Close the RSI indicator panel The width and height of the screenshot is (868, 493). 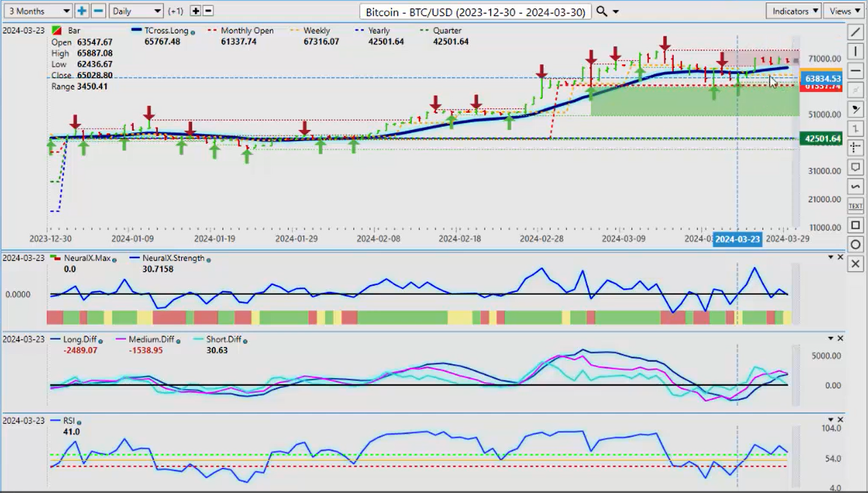[x=840, y=420]
